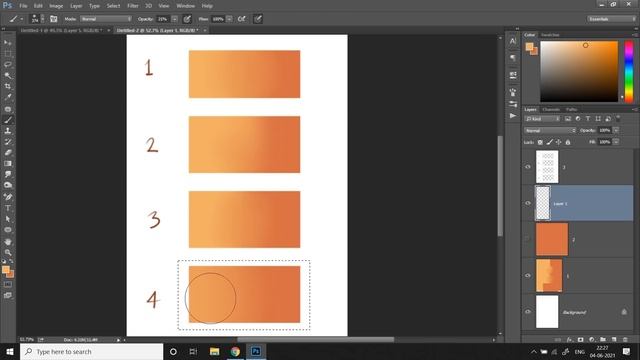Open the Window menu
Screen dimensions: 640x360
tap(185, 6)
